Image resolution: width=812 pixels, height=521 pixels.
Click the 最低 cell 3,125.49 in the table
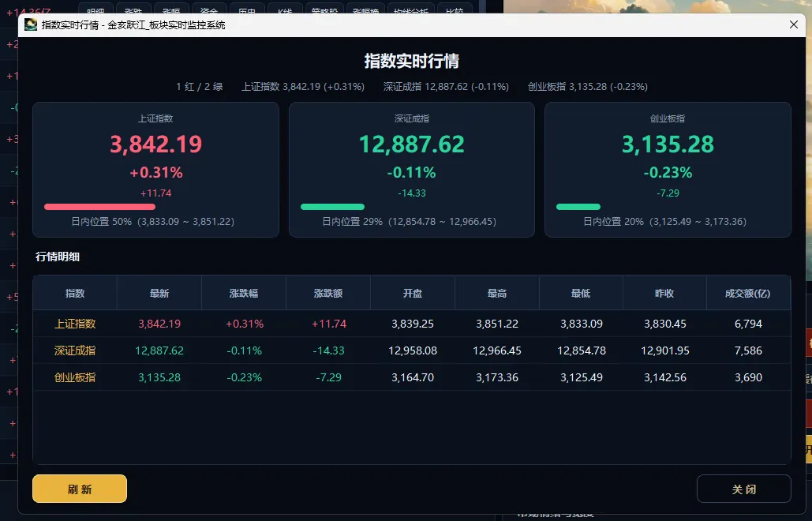click(x=582, y=377)
